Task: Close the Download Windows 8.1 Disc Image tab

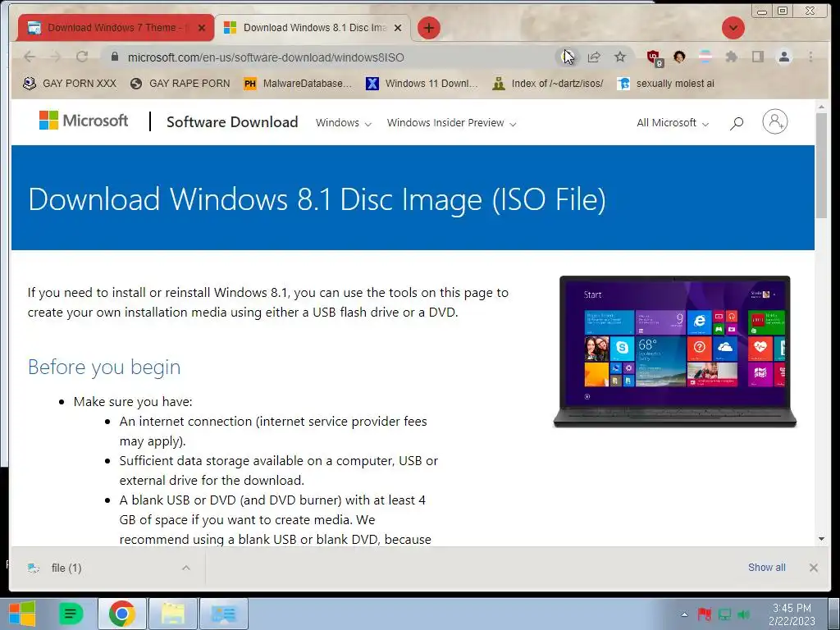Action: pos(398,28)
